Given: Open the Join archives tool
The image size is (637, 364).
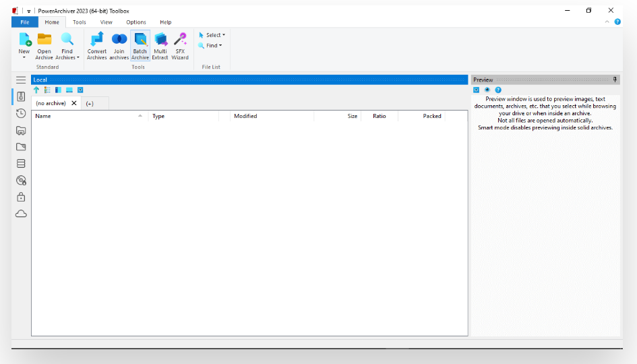Looking at the screenshot, I should point(119,40).
